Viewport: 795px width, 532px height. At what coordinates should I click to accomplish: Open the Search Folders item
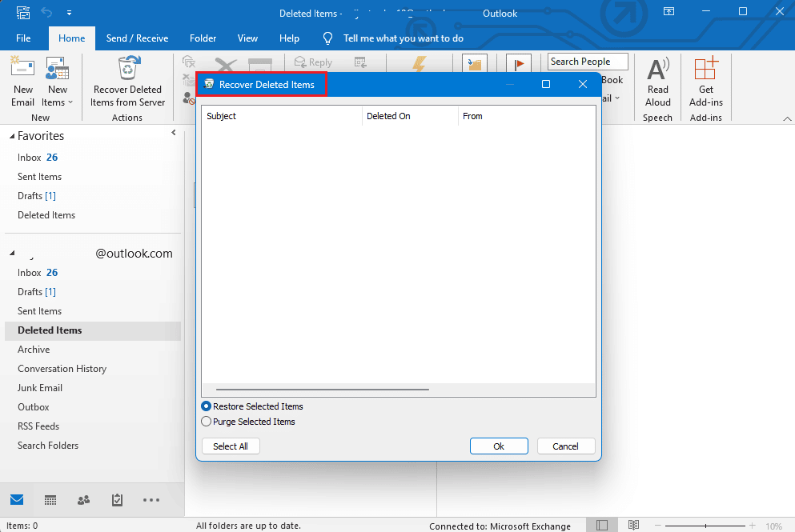[93, 446]
